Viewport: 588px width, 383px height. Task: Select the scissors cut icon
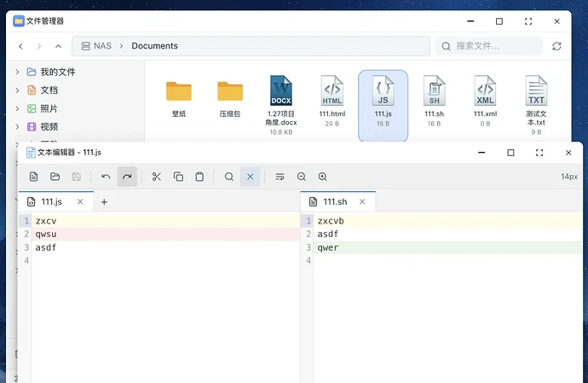click(157, 177)
